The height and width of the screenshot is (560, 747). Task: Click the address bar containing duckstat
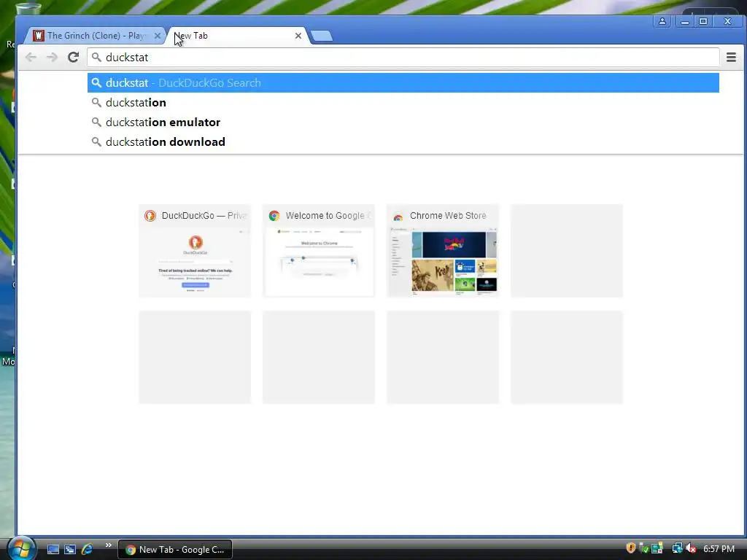pos(403,58)
